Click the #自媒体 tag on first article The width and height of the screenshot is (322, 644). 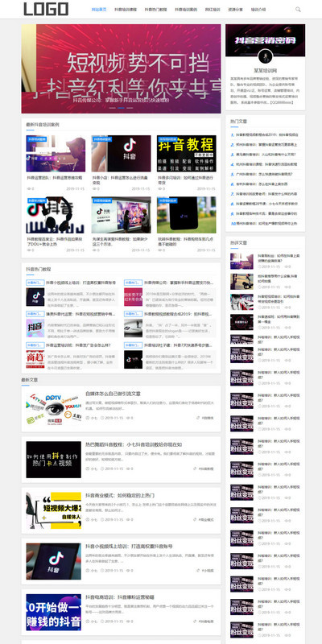208,418
